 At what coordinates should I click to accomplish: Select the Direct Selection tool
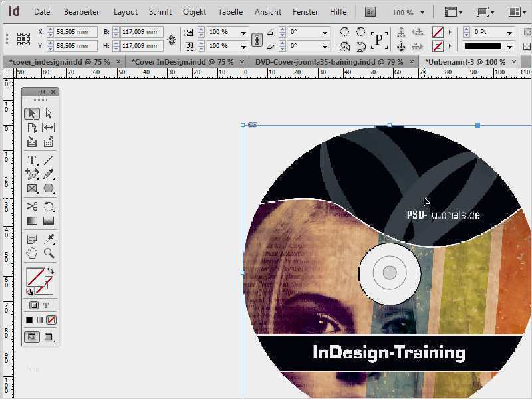[49, 114]
